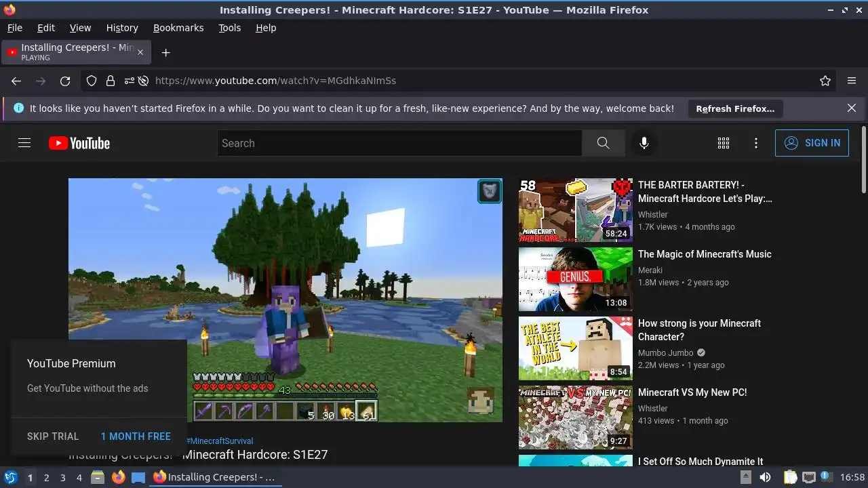Select the Installing Creepers browser tab

[x=76, y=52]
